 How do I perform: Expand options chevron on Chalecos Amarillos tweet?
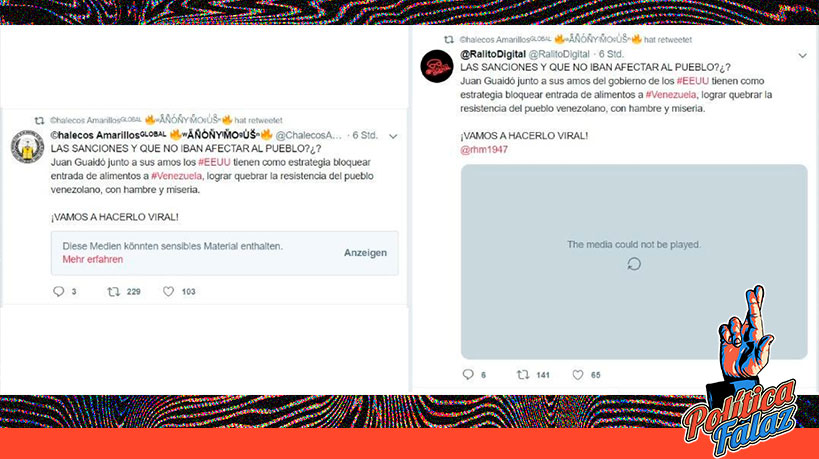point(393,136)
